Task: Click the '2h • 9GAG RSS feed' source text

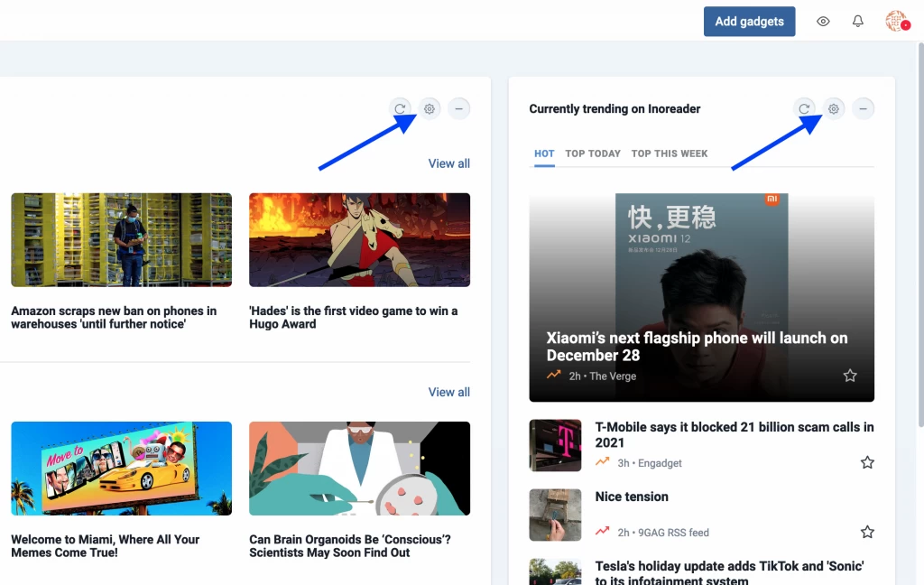Action: coord(663,533)
